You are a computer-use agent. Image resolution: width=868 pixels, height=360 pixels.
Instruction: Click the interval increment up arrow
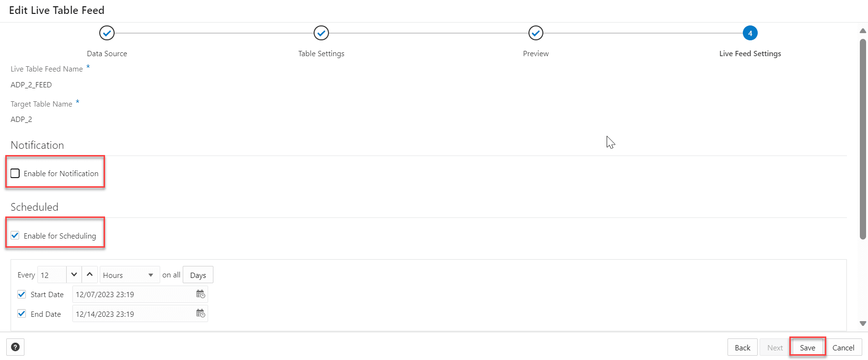[90, 274]
